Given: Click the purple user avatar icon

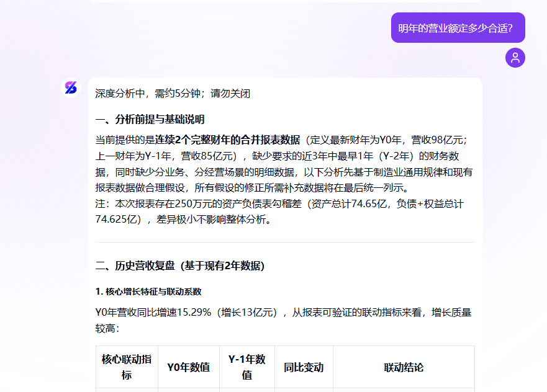Looking at the screenshot, I should pyautogui.click(x=515, y=59).
